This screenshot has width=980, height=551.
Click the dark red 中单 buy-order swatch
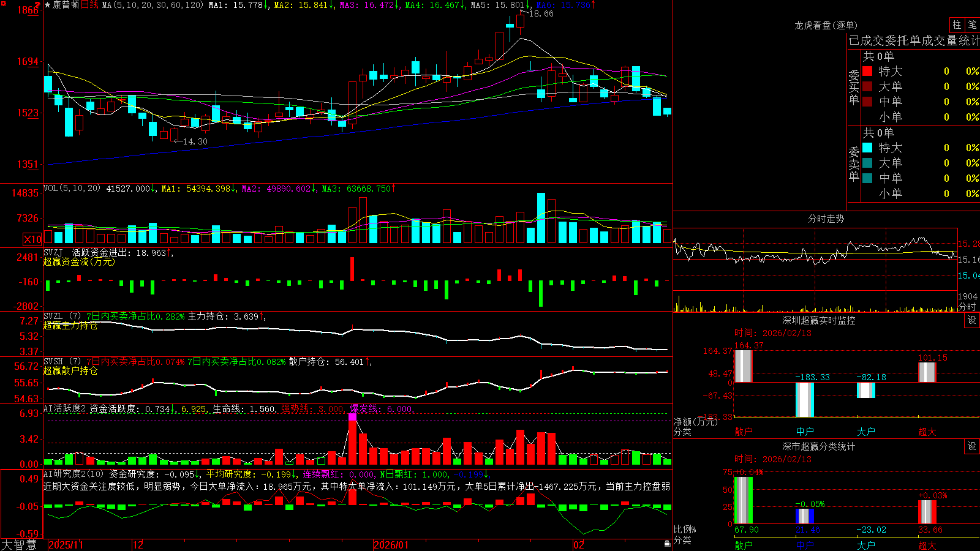[x=867, y=102]
